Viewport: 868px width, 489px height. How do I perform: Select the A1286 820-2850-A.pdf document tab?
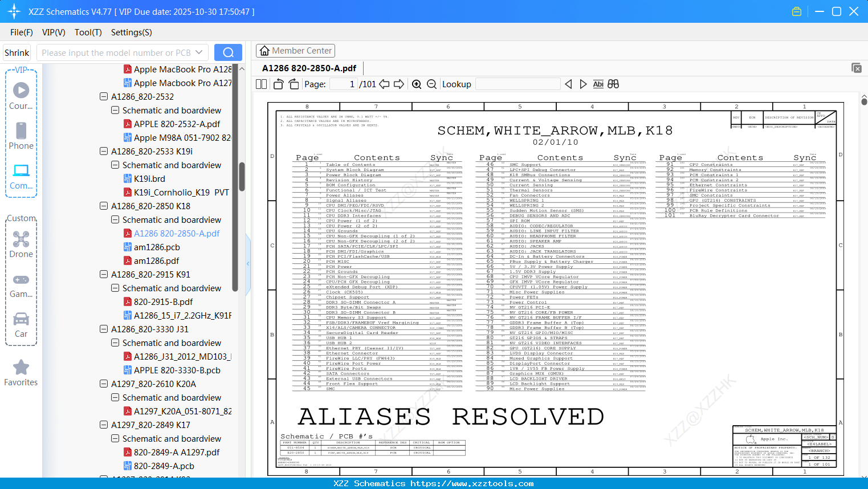coord(309,68)
